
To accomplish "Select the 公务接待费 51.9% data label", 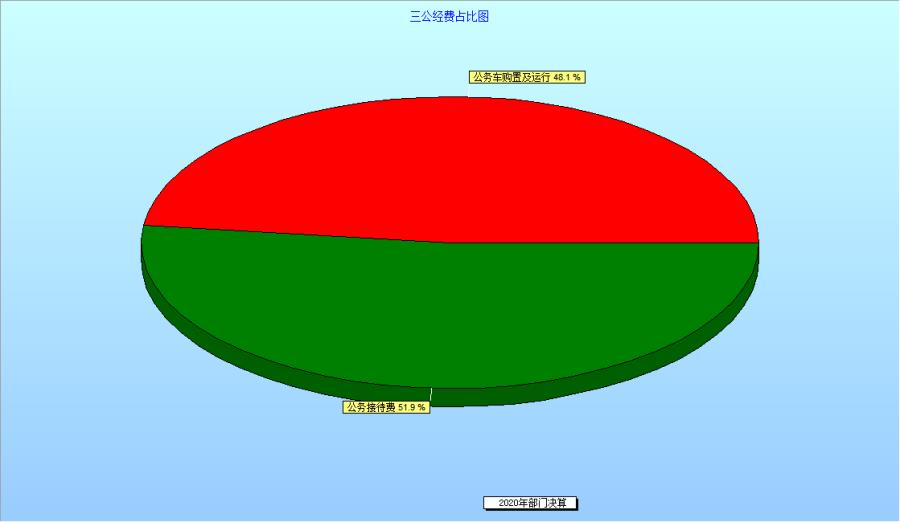I will 386,407.
